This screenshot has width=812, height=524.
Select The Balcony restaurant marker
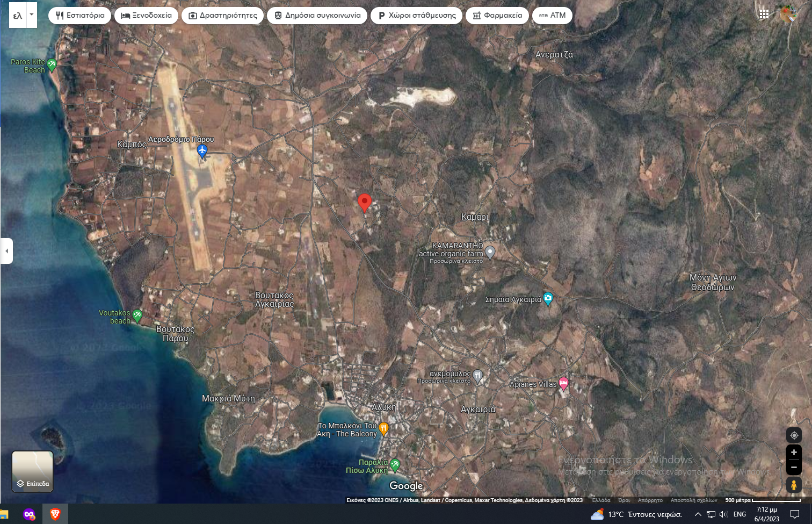383,428
